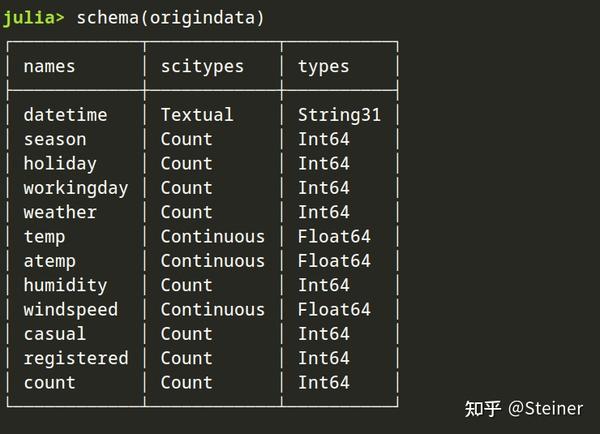Select the datetime row name

click(x=65, y=115)
